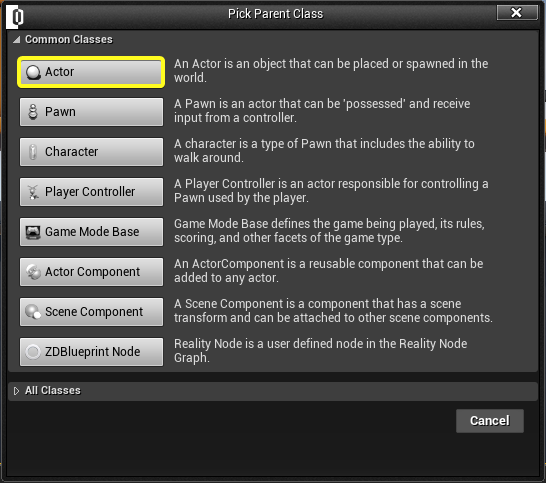Select Actor Component as parent
Image resolution: width=546 pixels, height=483 pixels.
(x=91, y=272)
